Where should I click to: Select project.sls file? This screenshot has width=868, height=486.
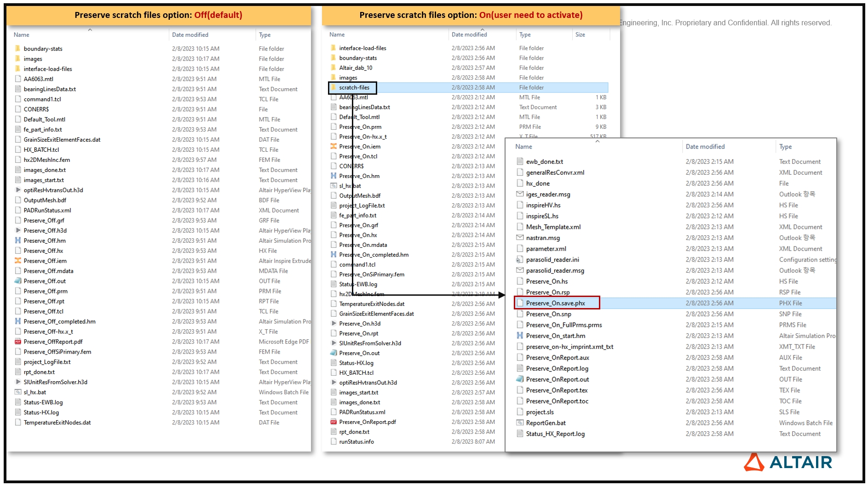pos(540,412)
